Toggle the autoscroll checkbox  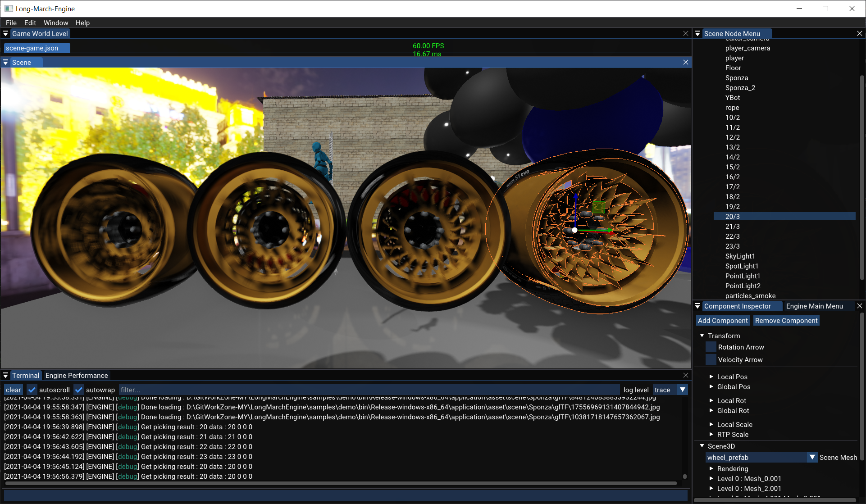(x=32, y=390)
